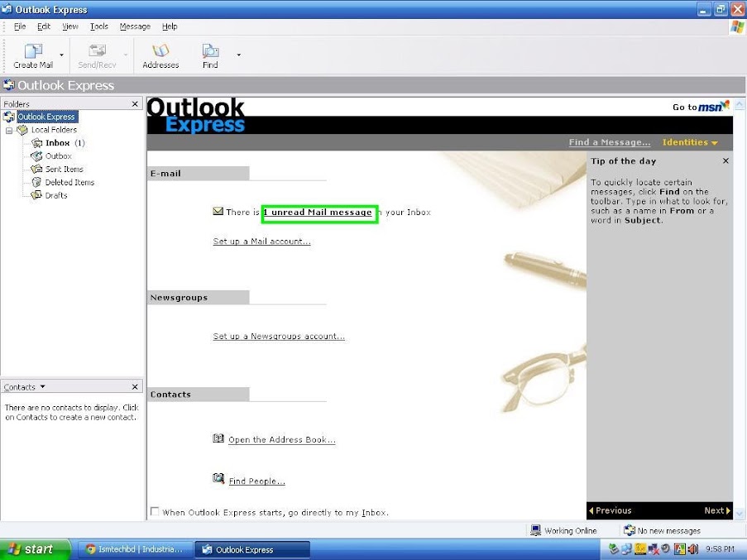Open the Send/Recv dropdown arrow

click(126, 55)
